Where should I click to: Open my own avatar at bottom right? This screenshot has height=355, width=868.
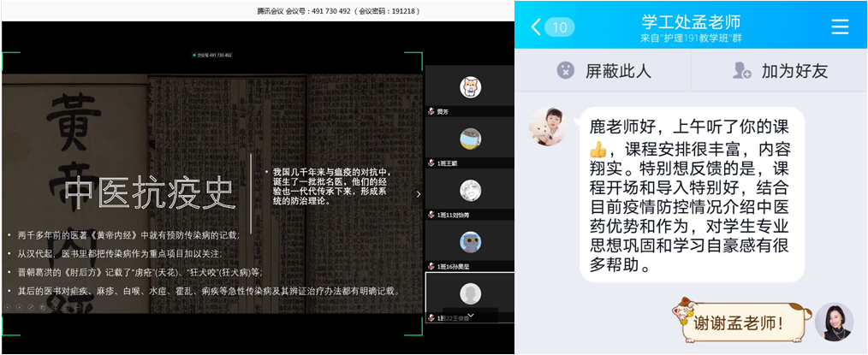coord(834,322)
